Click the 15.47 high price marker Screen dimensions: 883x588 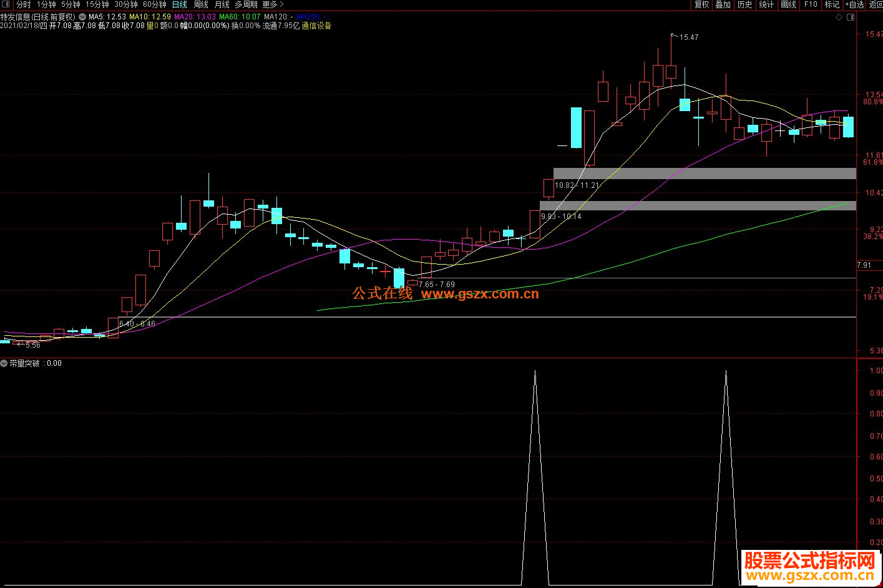(x=689, y=37)
